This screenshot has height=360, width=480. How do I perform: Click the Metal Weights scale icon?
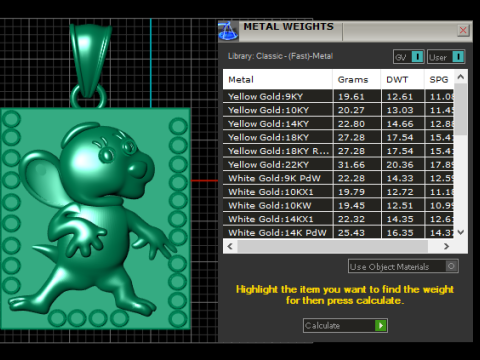228,31
